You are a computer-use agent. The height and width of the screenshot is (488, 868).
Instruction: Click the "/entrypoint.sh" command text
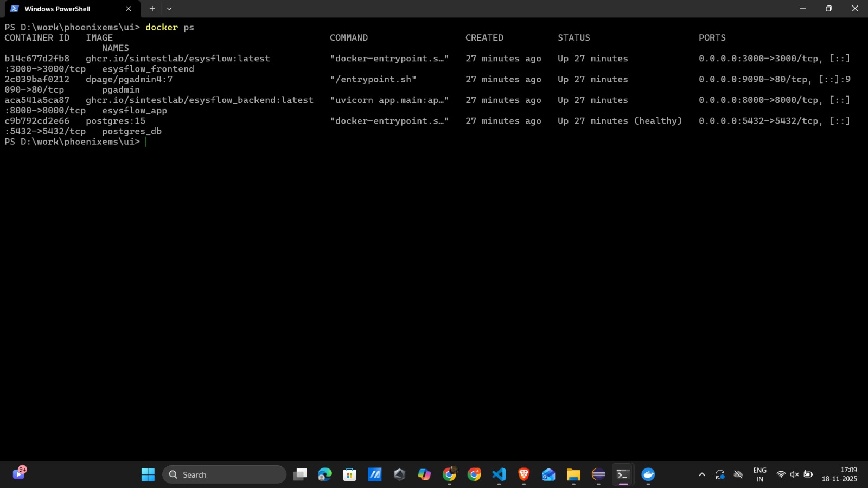tap(373, 79)
